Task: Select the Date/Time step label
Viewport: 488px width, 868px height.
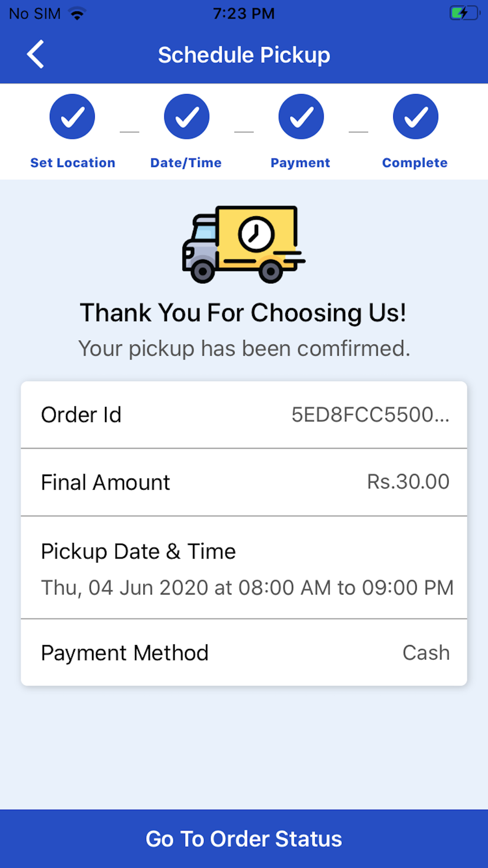Action: tap(186, 163)
